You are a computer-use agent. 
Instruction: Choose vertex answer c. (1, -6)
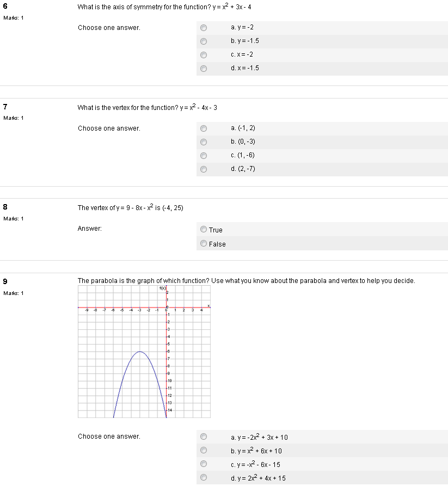tap(204, 155)
